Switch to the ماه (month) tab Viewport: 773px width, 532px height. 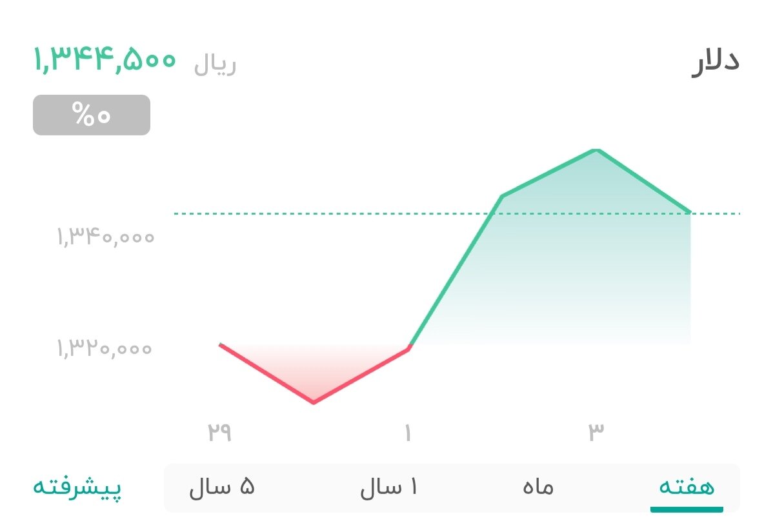(537, 488)
